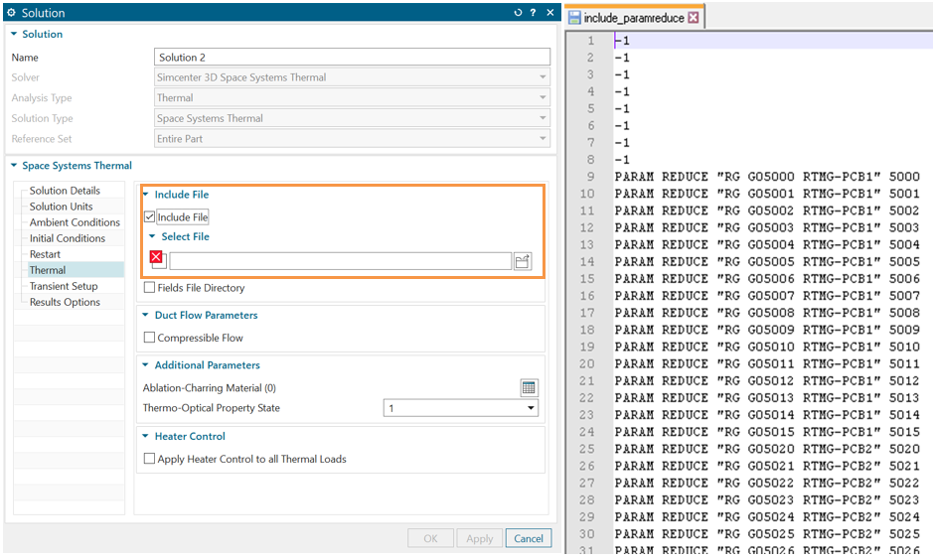
Task: Click the red X invalid file icon
Action: pos(157,259)
